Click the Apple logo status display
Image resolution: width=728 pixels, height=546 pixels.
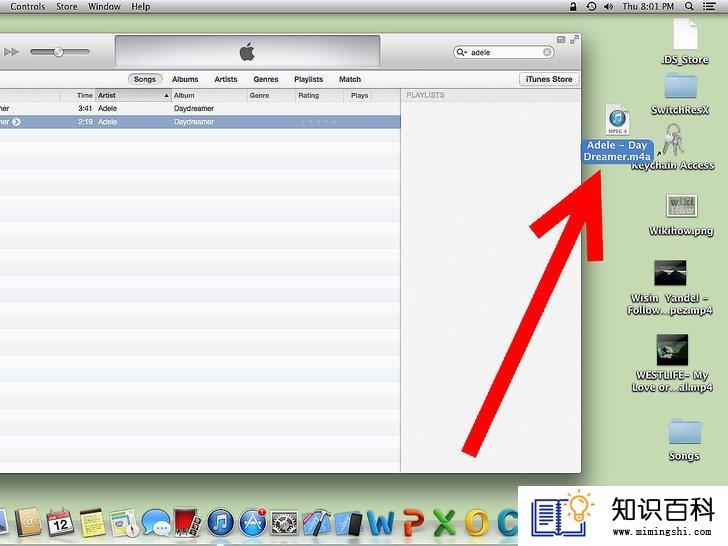[247, 51]
